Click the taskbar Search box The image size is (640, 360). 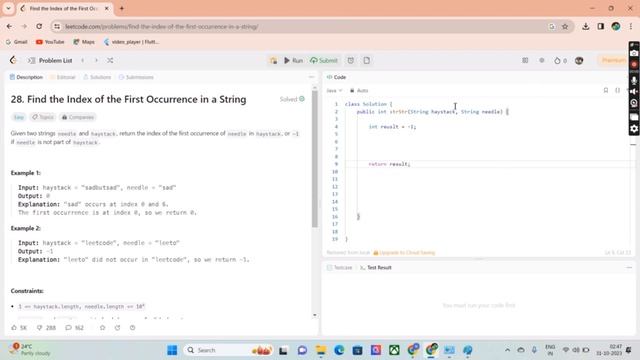click(228, 350)
